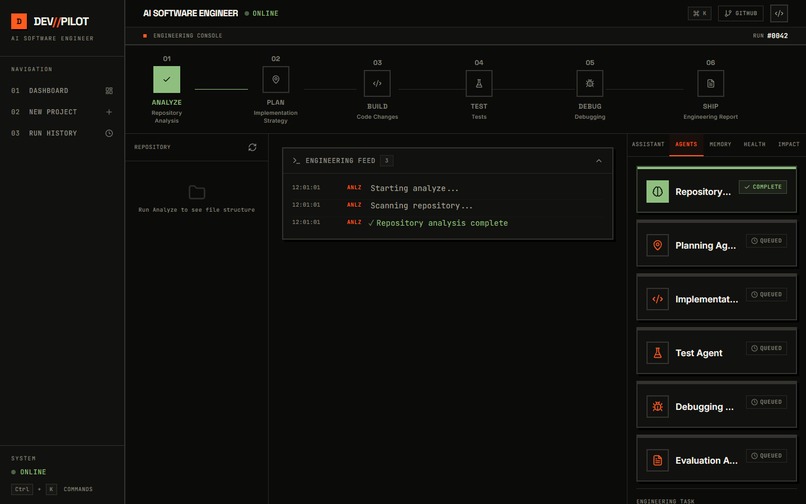Refresh the repository panel
Image resolution: width=806 pixels, height=504 pixels.
point(252,148)
